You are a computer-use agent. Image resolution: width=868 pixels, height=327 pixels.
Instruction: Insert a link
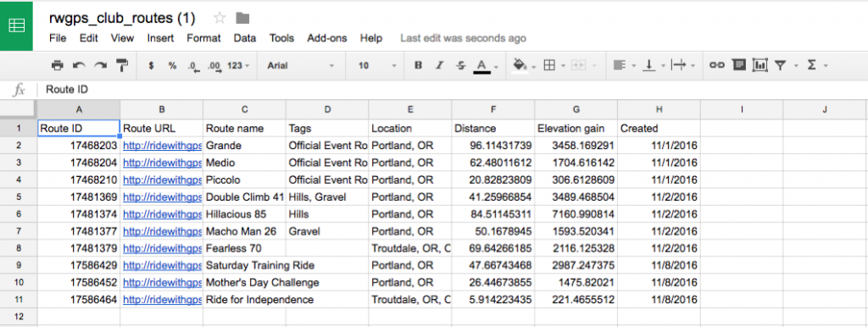point(717,65)
